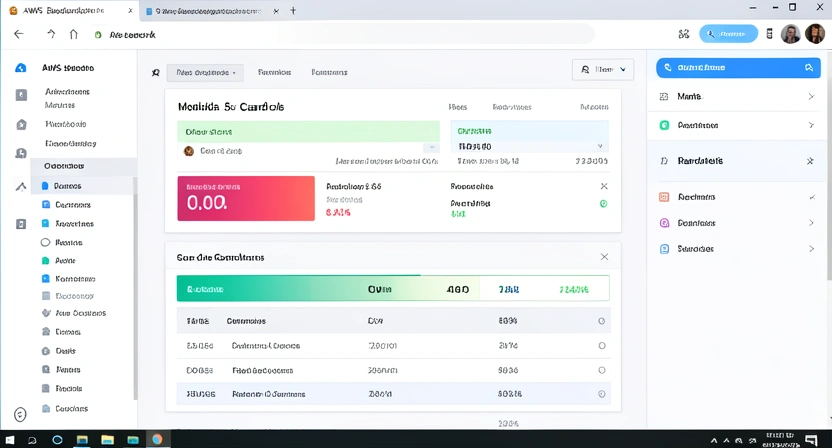Click the search icon left of filter dropdown

(155, 72)
